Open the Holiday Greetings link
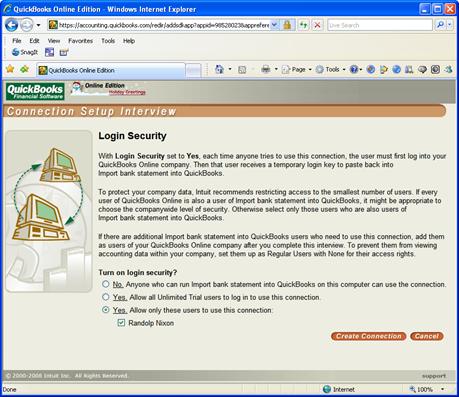Viewport: 459px width, 397px height. point(127,92)
